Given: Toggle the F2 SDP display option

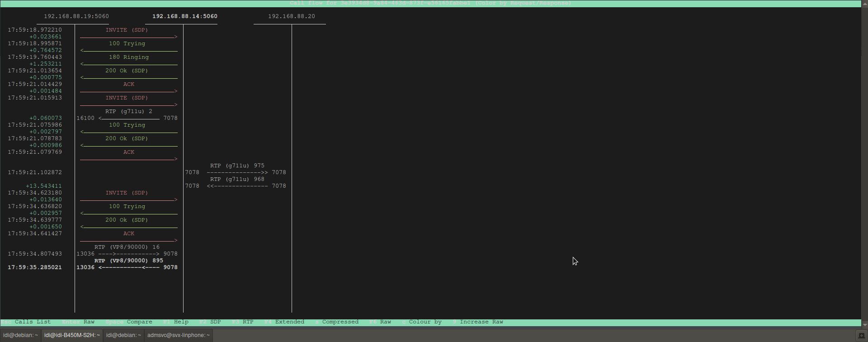Looking at the screenshot, I should [x=210, y=322].
